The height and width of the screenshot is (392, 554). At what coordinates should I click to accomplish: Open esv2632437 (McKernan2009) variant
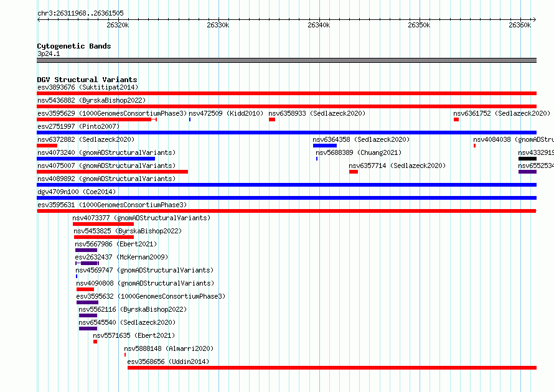[x=121, y=257]
